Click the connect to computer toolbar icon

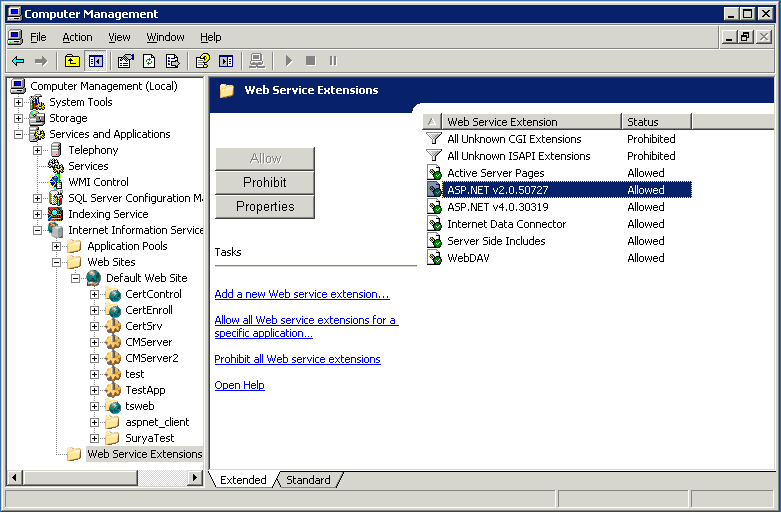[x=257, y=61]
